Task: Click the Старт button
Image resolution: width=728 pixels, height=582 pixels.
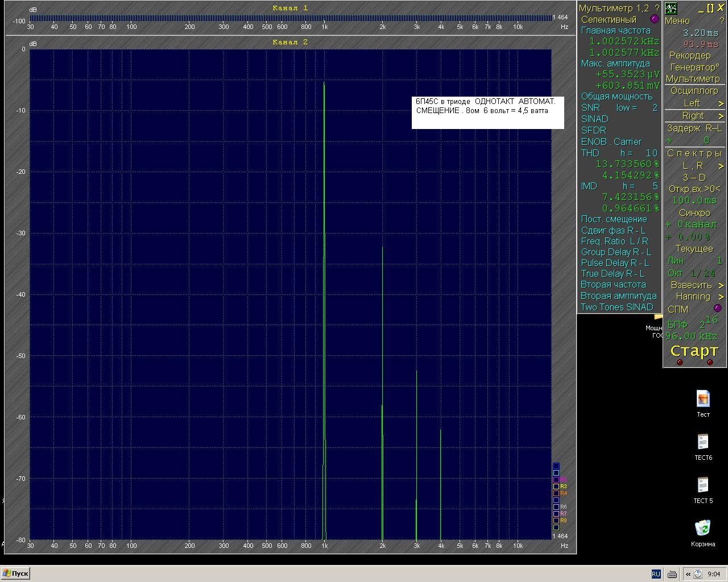Action: [694, 351]
